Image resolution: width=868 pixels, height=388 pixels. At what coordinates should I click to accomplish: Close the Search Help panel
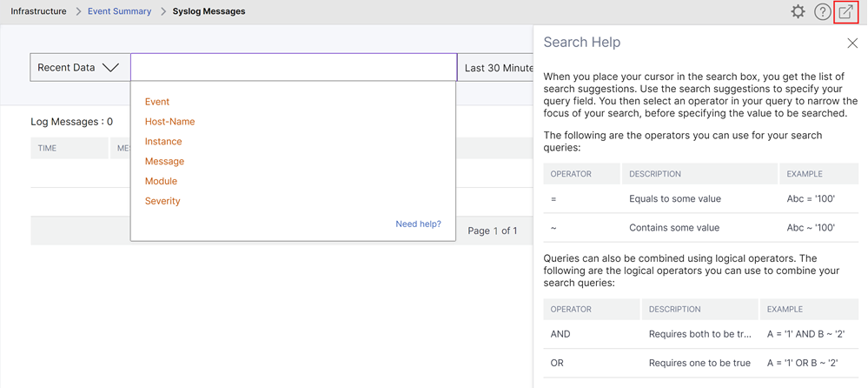[852, 43]
